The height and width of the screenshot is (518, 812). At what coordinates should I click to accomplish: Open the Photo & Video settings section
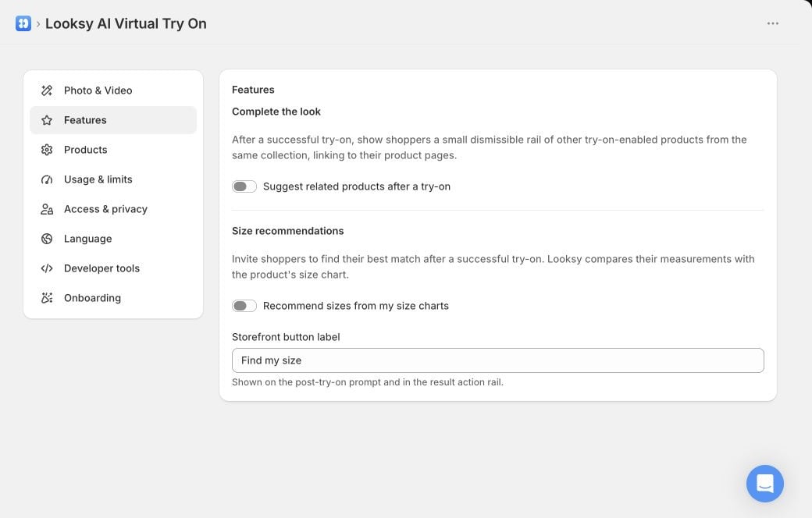tap(113, 90)
